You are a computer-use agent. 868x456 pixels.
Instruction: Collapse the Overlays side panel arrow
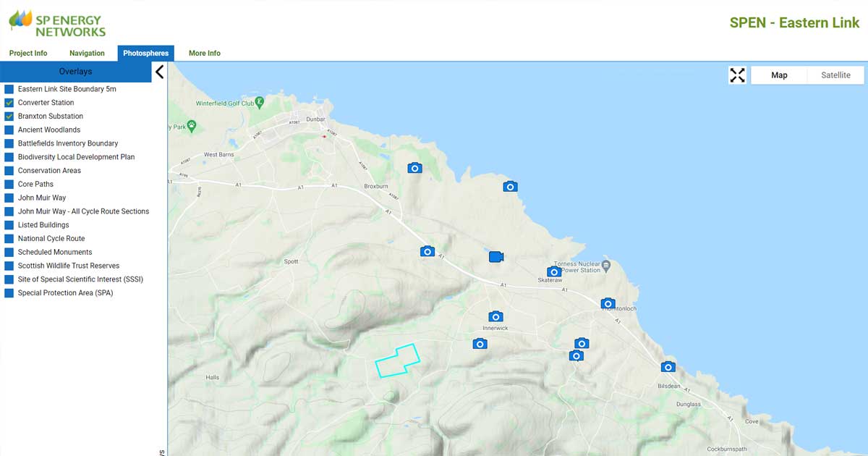pos(160,72)
